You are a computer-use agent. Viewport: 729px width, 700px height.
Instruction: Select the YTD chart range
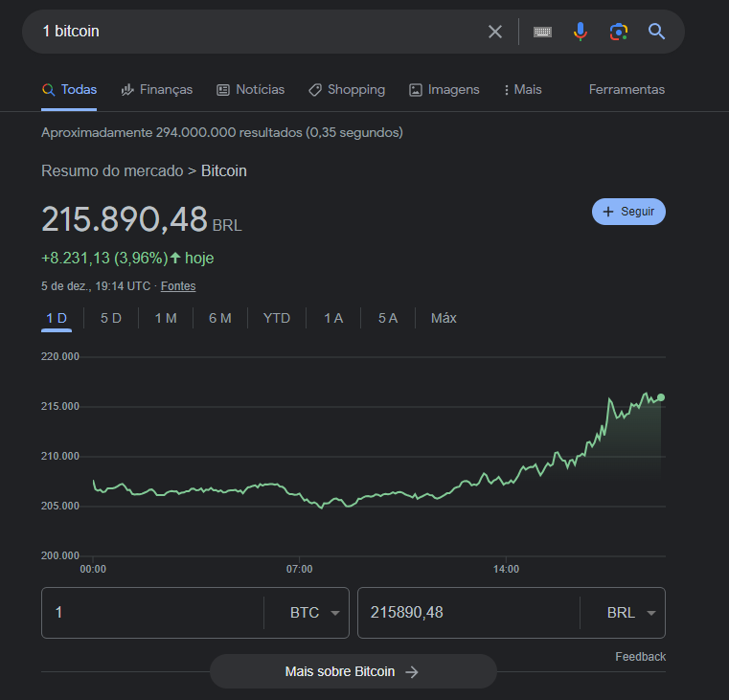[x=277, y=318]
